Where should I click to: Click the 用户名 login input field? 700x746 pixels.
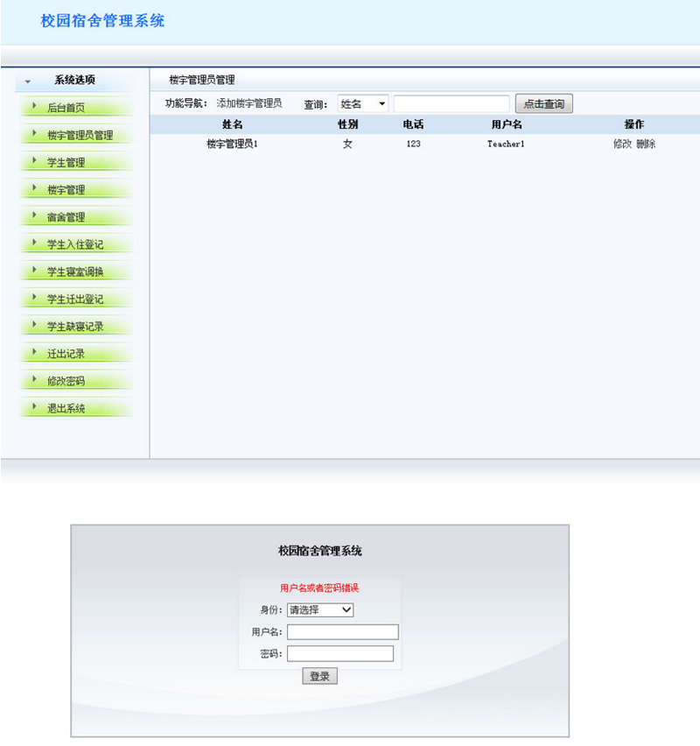pyautogui.click(x=342, y=631)
